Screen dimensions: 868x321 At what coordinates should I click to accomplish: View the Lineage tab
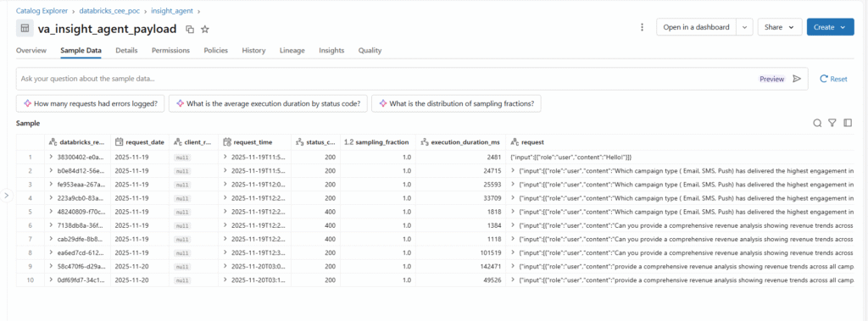[x=292, y=50]
